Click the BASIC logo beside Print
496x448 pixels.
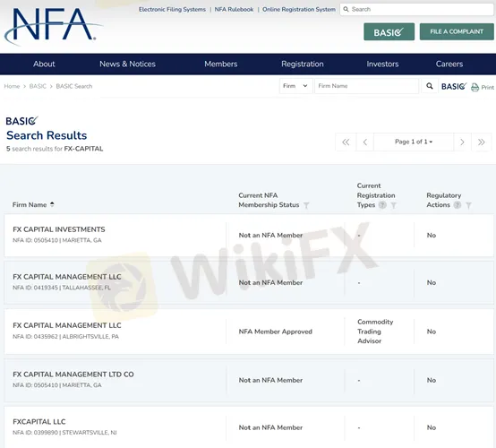coord(454,86)
